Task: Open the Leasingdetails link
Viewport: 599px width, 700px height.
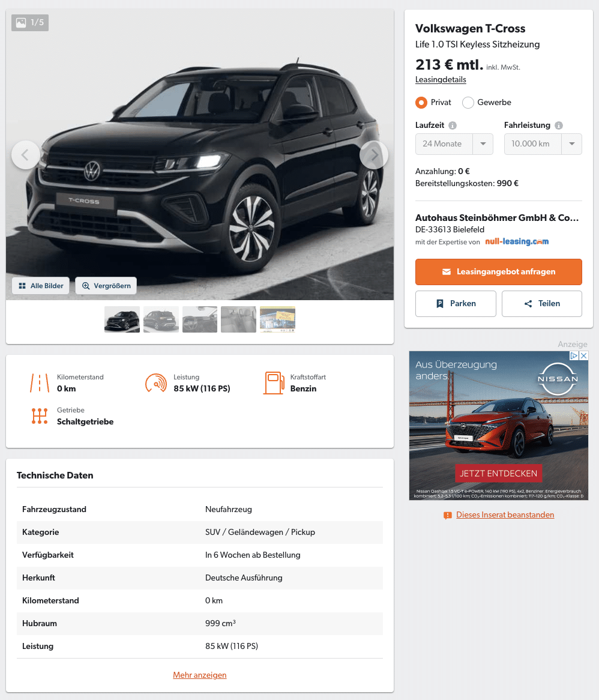Action: pyautogui.click(x=441, y=79)
